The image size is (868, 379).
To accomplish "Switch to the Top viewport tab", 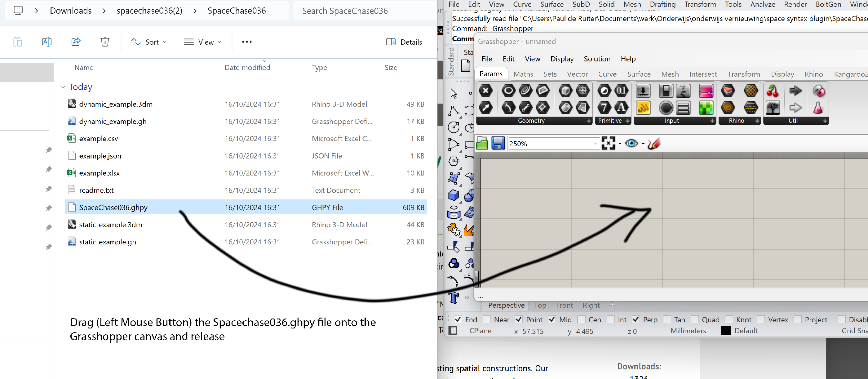I will 539,305.
